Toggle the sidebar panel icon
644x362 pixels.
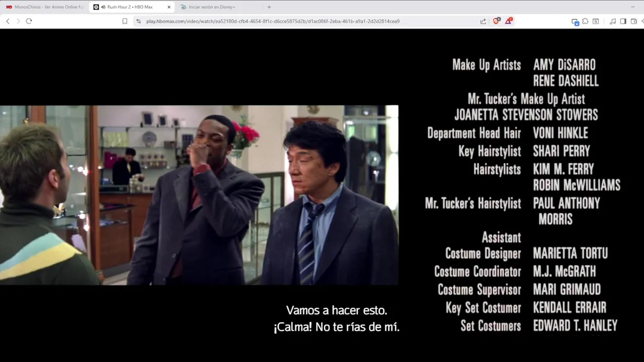(623, 21)
